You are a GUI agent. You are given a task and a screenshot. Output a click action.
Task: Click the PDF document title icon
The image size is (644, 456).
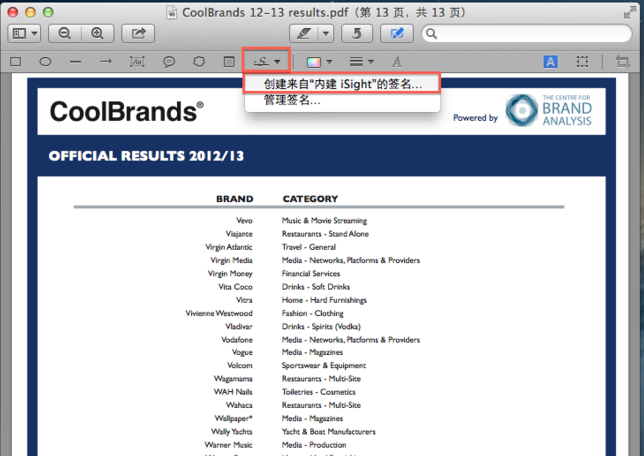[x=171, y=13]
